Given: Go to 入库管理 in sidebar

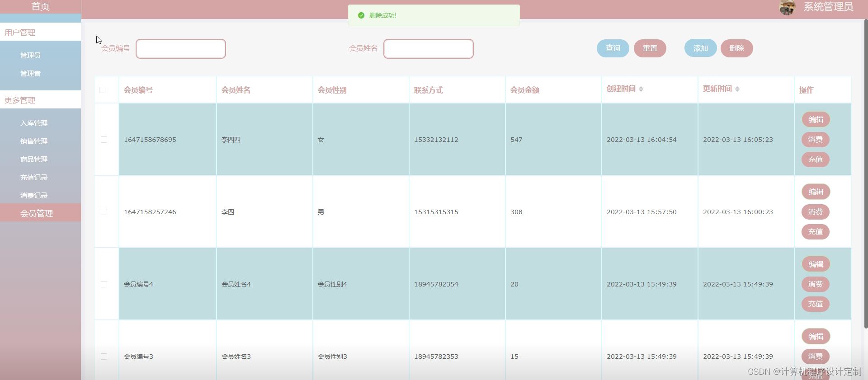Looking at the screenshot, I should (x=34, y=123).
